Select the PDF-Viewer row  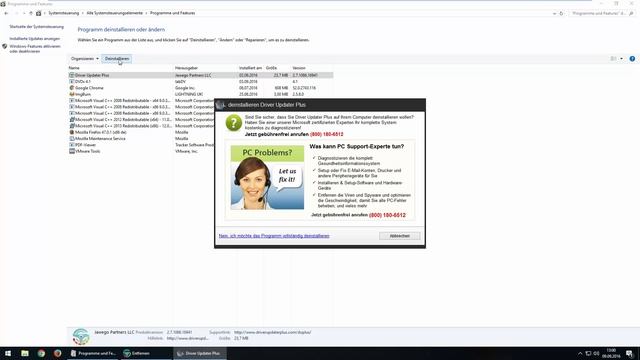(141, 145)
